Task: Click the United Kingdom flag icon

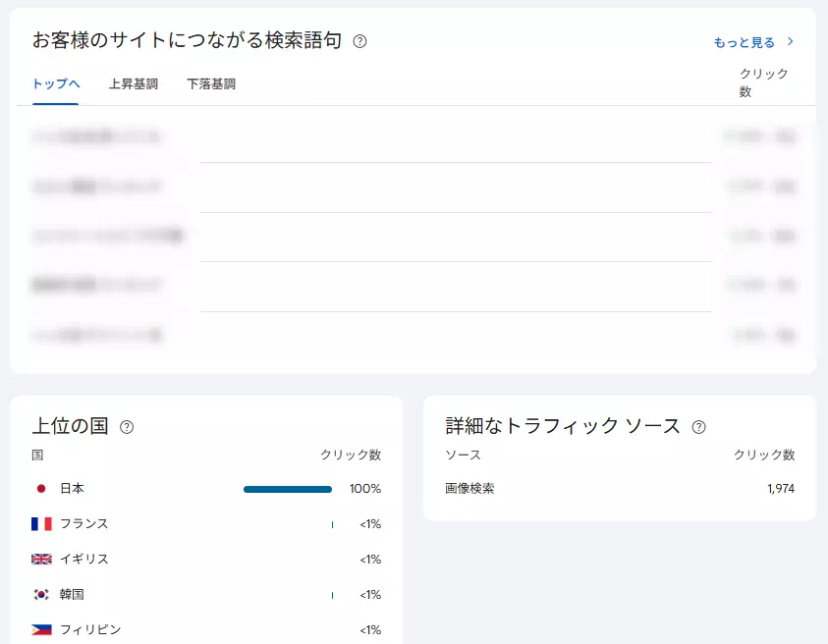Action: point(41,559)
